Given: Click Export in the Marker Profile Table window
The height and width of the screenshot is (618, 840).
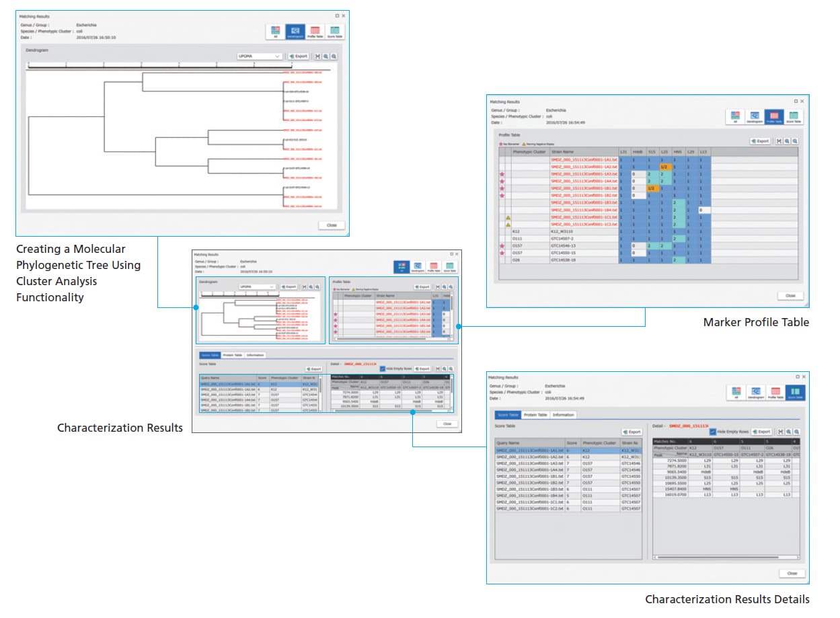Looking at the screenshot, I should coord(761,141).
